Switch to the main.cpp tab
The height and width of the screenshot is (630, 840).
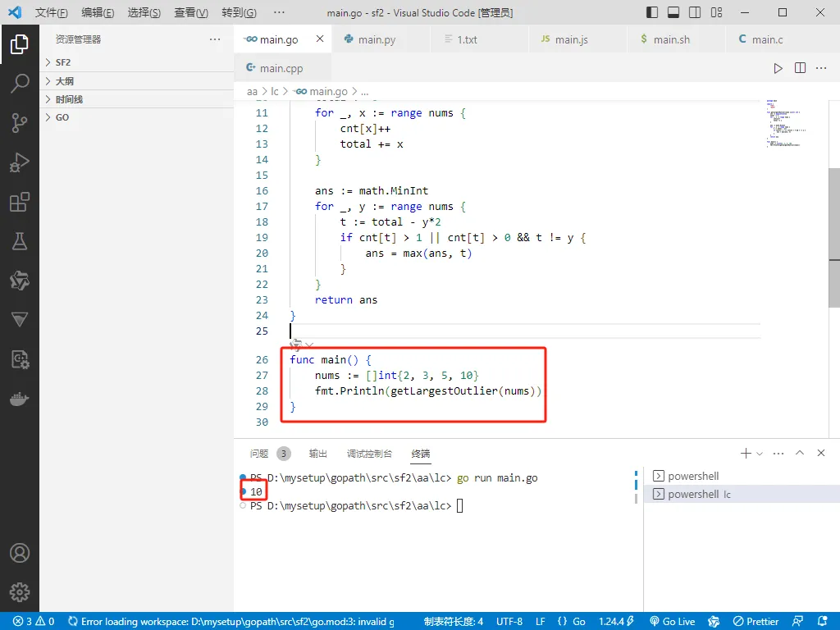click(281, 68)
